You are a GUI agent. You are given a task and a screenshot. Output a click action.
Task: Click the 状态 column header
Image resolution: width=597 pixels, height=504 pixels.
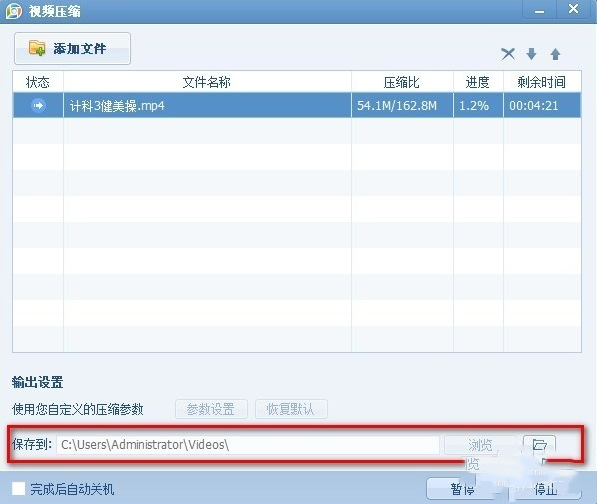(x=38, y=82)
